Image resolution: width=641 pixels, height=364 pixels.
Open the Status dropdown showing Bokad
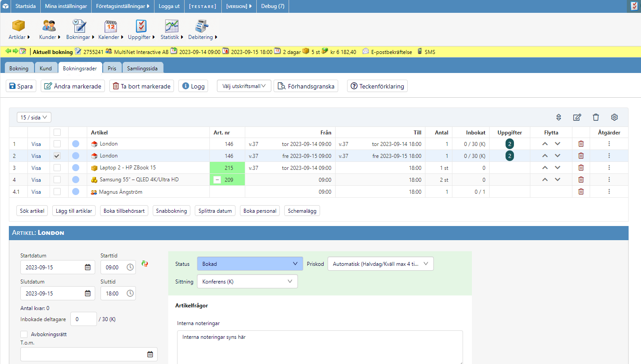[250, 264]
